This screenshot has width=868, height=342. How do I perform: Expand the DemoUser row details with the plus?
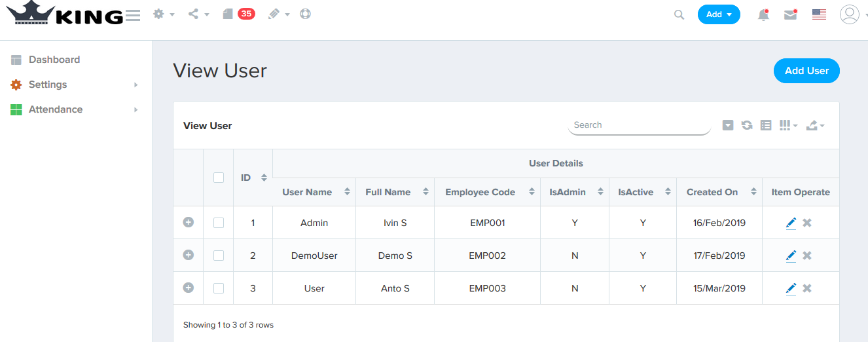[188, 256]
